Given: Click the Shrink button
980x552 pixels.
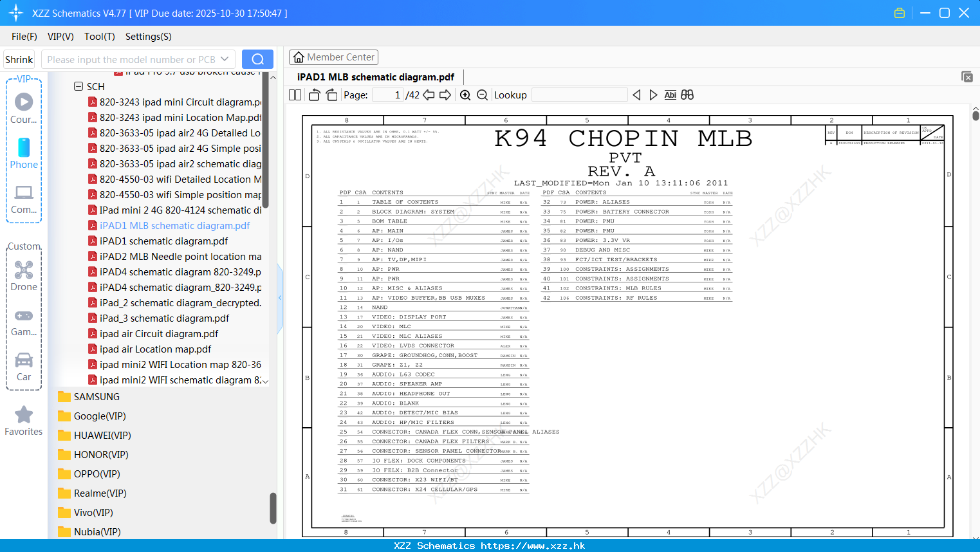Looking at the screenshot, I should tap(19, 59).
